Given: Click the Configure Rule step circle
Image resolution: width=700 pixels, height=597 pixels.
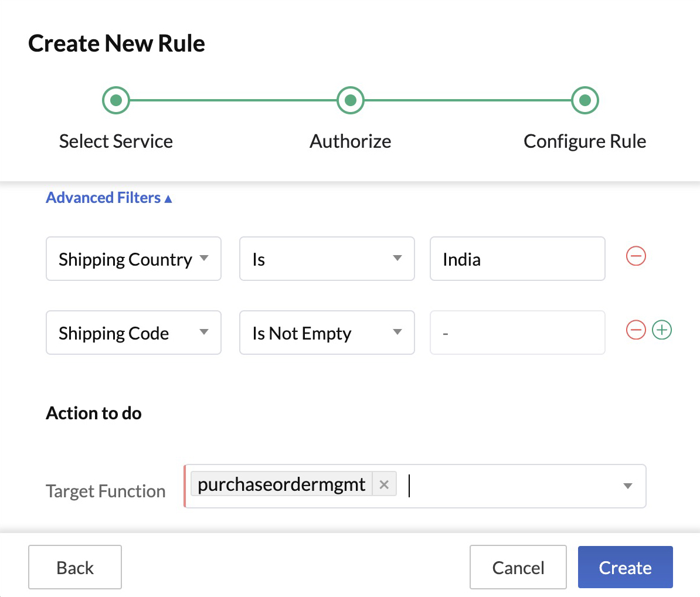Looking at the screenshot, I should (585, 100).
